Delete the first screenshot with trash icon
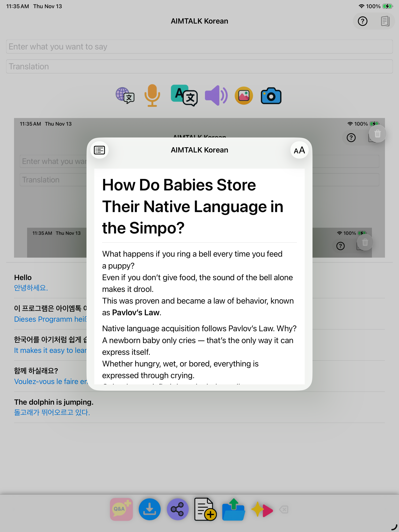Screen dimensions: 399x532 [x=378, y=133]
